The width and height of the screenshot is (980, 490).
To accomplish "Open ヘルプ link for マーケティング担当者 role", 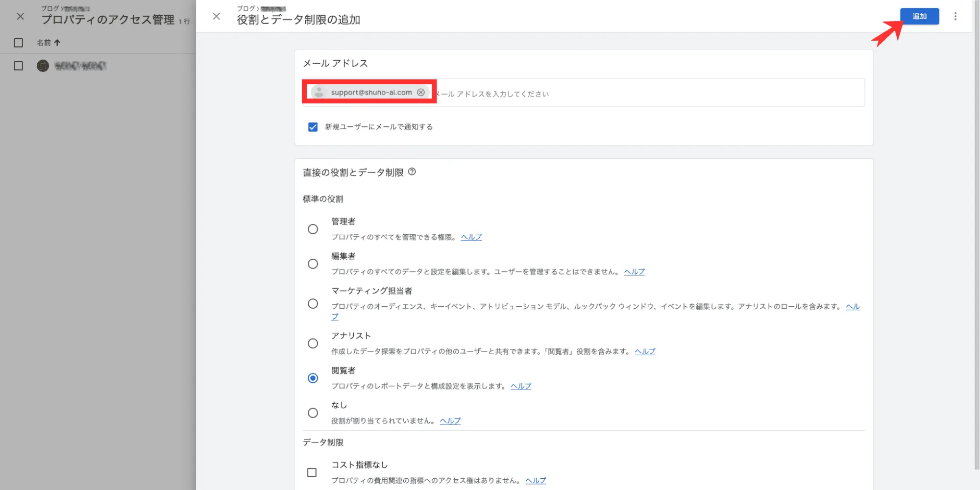I will (x=853, y=307).
